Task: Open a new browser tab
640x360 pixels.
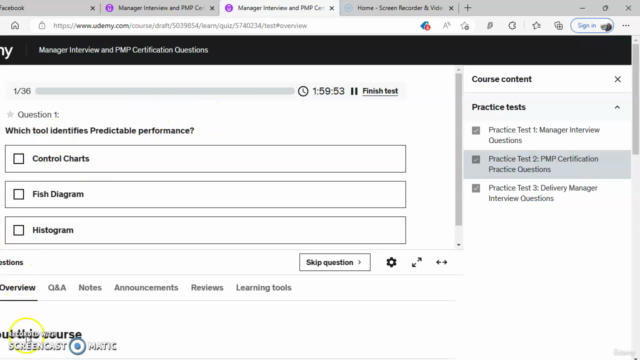Action: (x=468, y=8)
